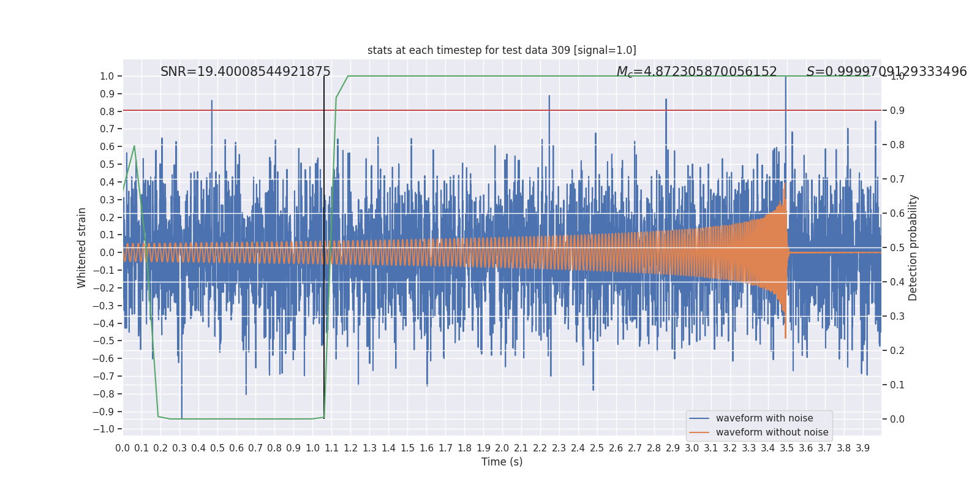Click the S=0.9999709129333496 annotation

coord(886,72)
